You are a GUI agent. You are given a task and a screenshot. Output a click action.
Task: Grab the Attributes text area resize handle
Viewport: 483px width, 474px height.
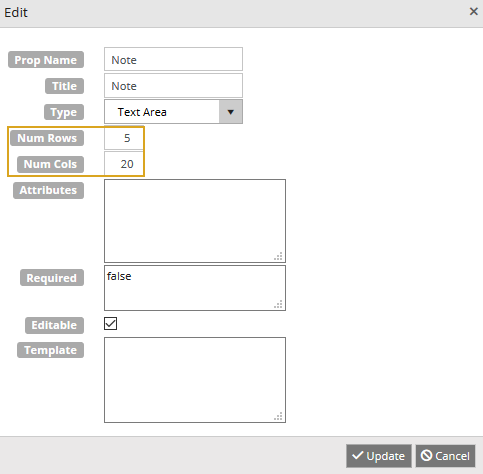point(279,256)
